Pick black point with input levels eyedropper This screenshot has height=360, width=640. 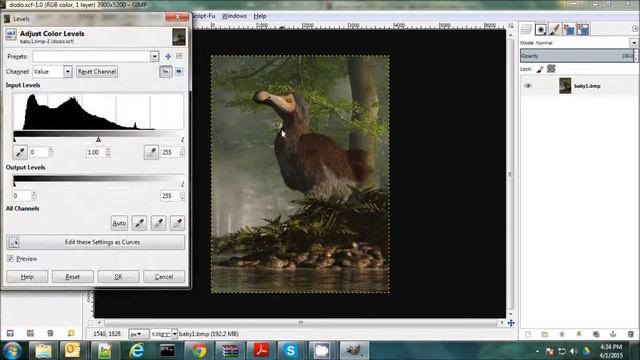20,152
